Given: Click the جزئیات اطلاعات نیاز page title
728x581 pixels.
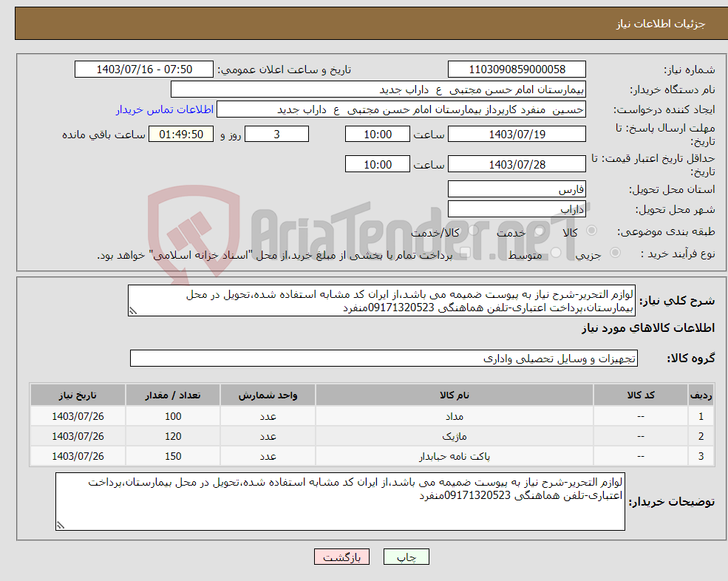Looking at the screenshot, I should tap(661, 23).
